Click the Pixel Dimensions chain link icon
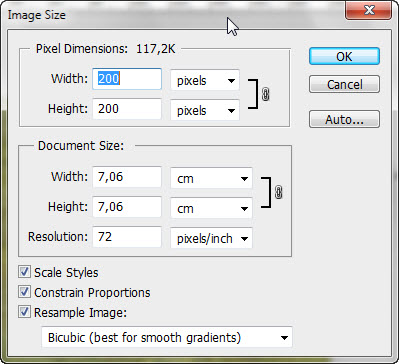The width and height of the screenshot is (399, 364). pos(266,94)
